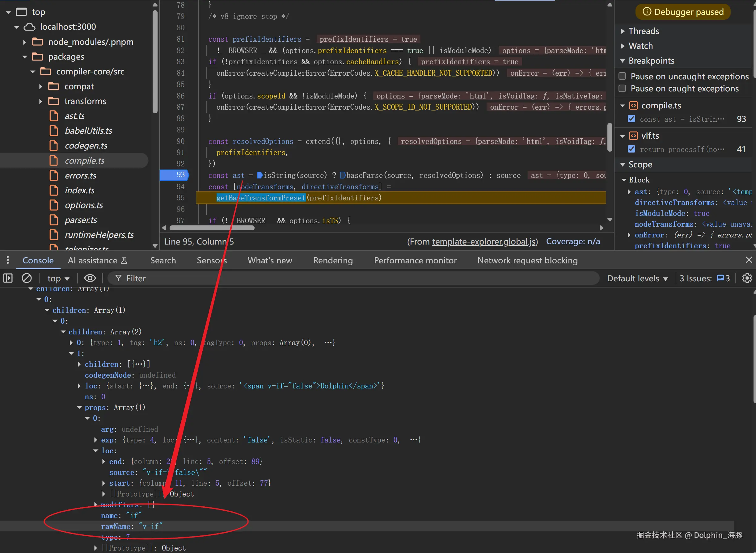Screen dimensions: 756x553
Task: Expand the Threads section
Action: (623, 31)
